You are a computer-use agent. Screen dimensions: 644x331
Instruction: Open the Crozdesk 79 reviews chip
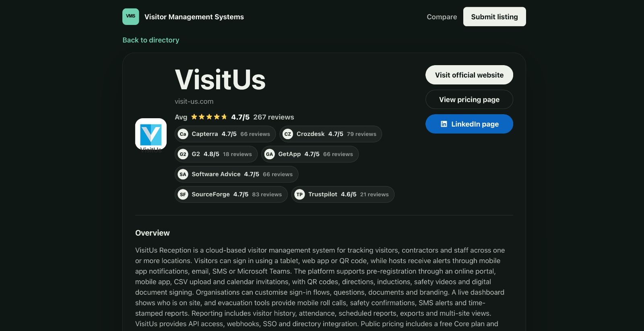[330, 134]
